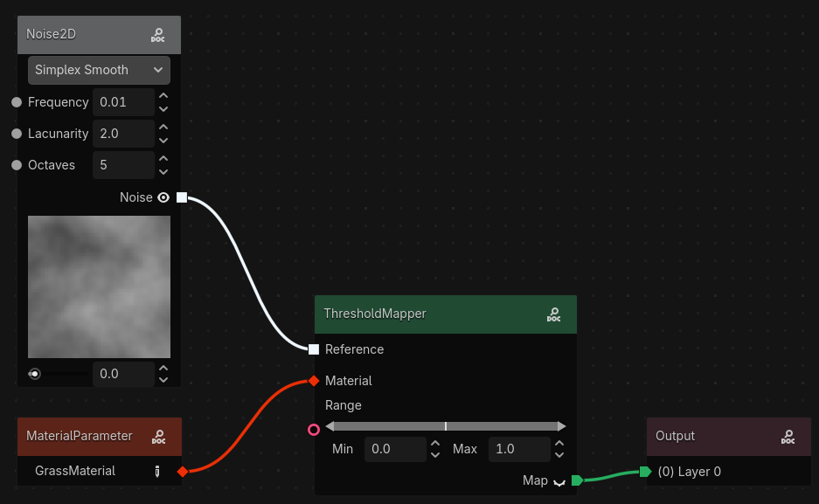Click the Range slider right arrow handle
Image resolution: width=819 pixels, height=504 pixels.
coord(561,426)
